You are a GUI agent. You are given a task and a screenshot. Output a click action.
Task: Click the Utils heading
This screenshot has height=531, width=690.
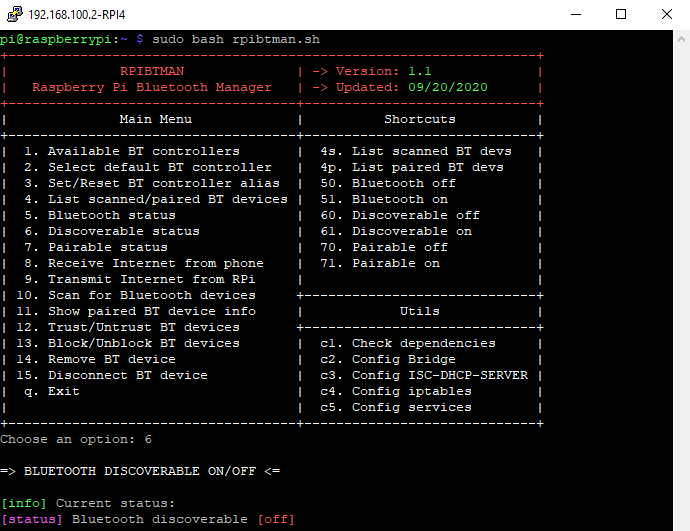[420, 311]
